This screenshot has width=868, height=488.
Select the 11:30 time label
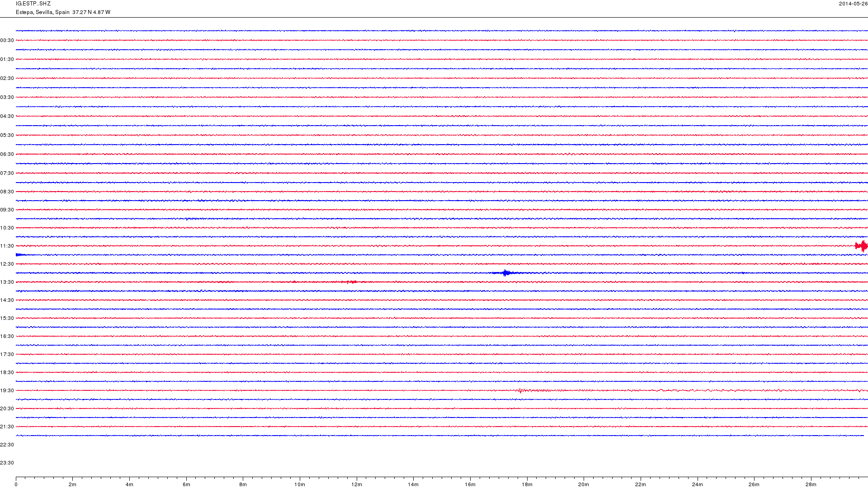click(x=7, y=246)
